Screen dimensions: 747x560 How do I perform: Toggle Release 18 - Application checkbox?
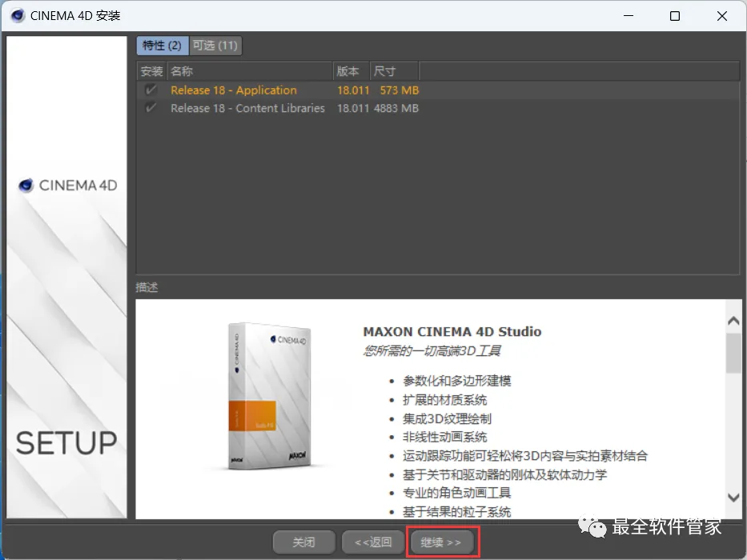click(x=151, y=90)
